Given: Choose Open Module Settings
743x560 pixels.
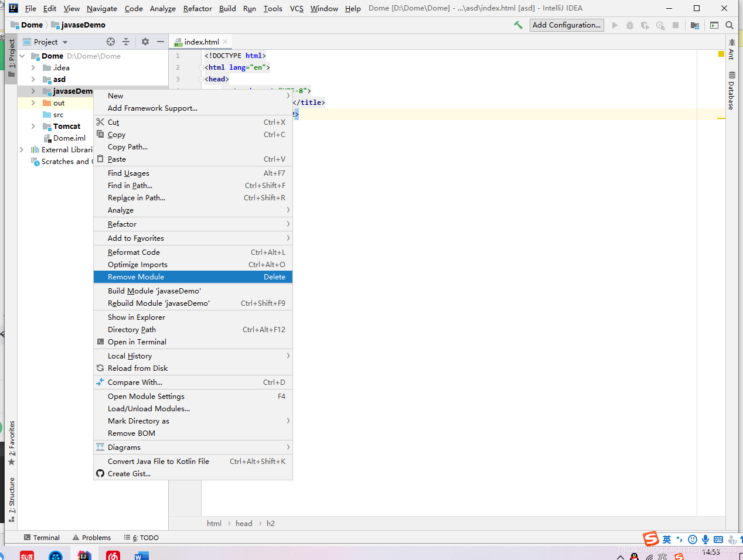Looking at the screenshot, I should click(193, 397).
